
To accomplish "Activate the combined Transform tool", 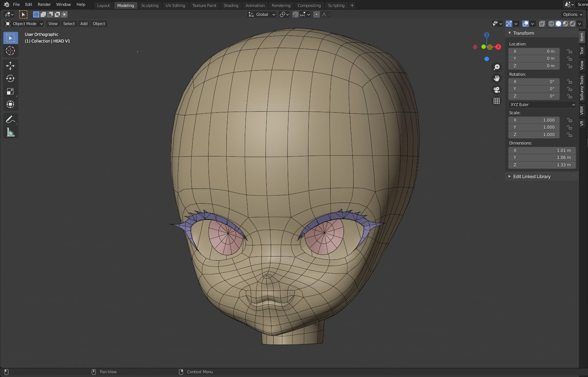I will coord(10,104).
